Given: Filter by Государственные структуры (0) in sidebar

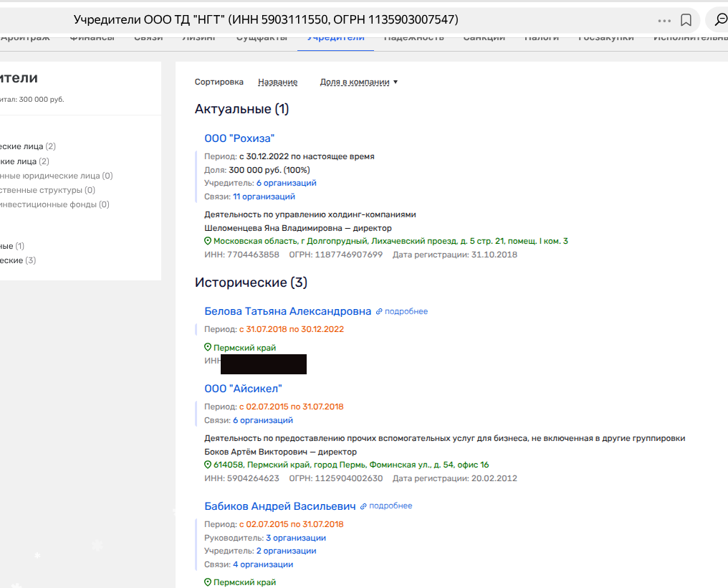Looking at the screenshot, I should (x=47, y=190).
